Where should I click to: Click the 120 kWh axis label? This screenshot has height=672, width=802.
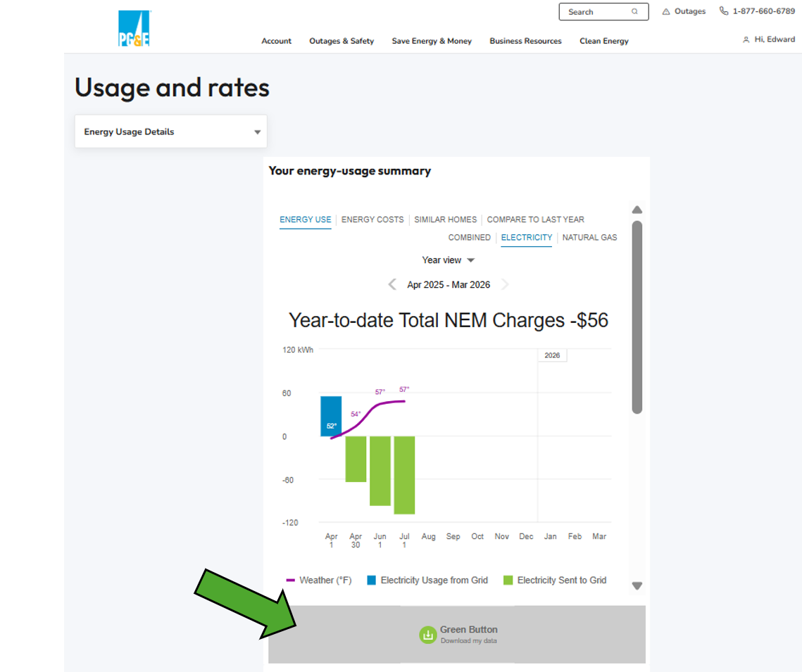298,350
